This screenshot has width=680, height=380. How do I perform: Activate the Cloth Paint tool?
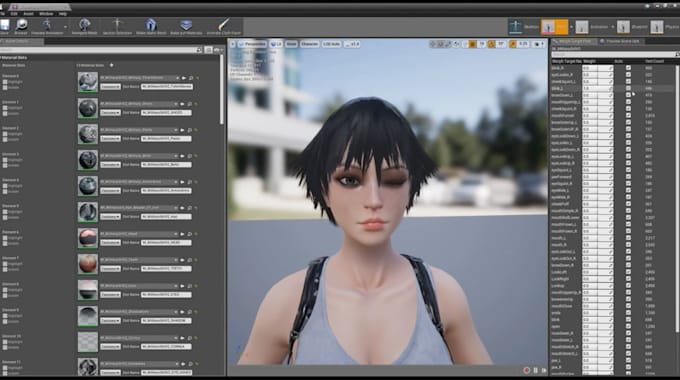pyautogui.click(x=223, y=26)
